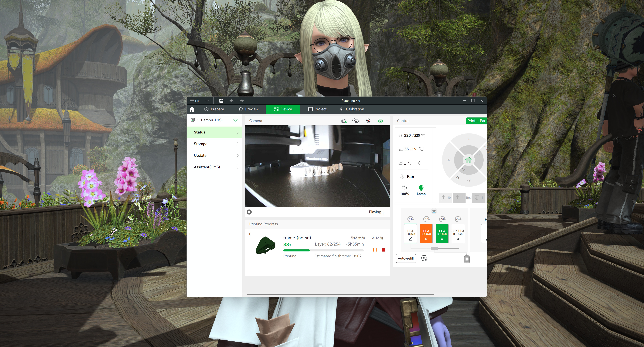
Task: Pause the frame_(no_sn) print job
Action: [x=375, y=250]
